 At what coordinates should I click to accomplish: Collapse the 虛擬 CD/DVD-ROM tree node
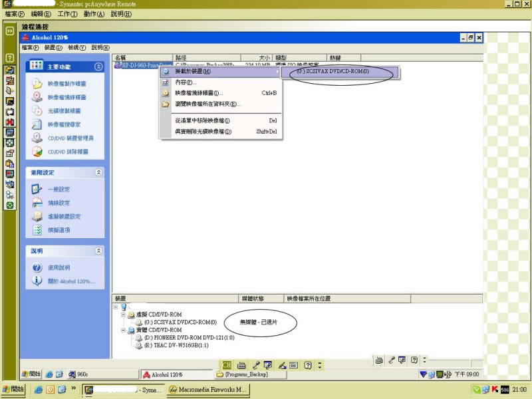pyautogui.click(x=124, y=315)
